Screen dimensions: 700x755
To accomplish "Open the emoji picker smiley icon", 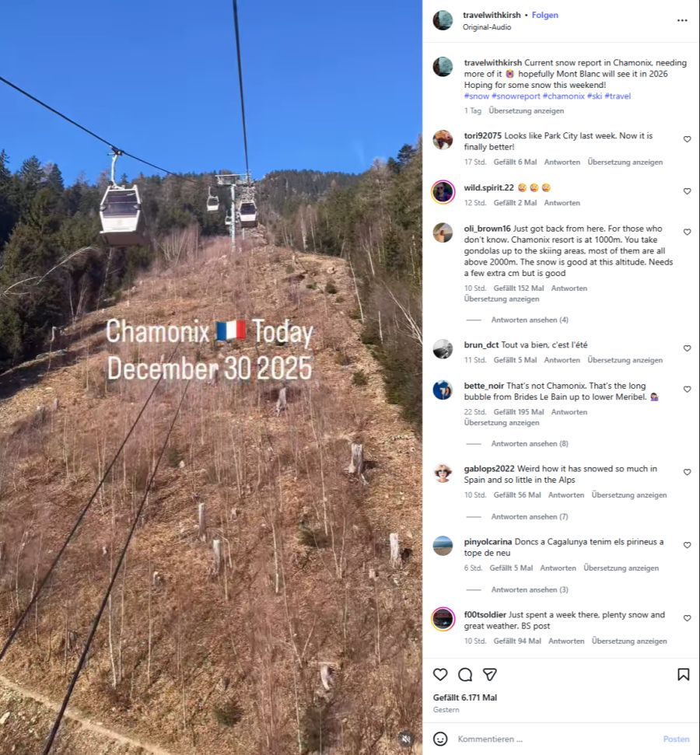I will tap(440, 739).
